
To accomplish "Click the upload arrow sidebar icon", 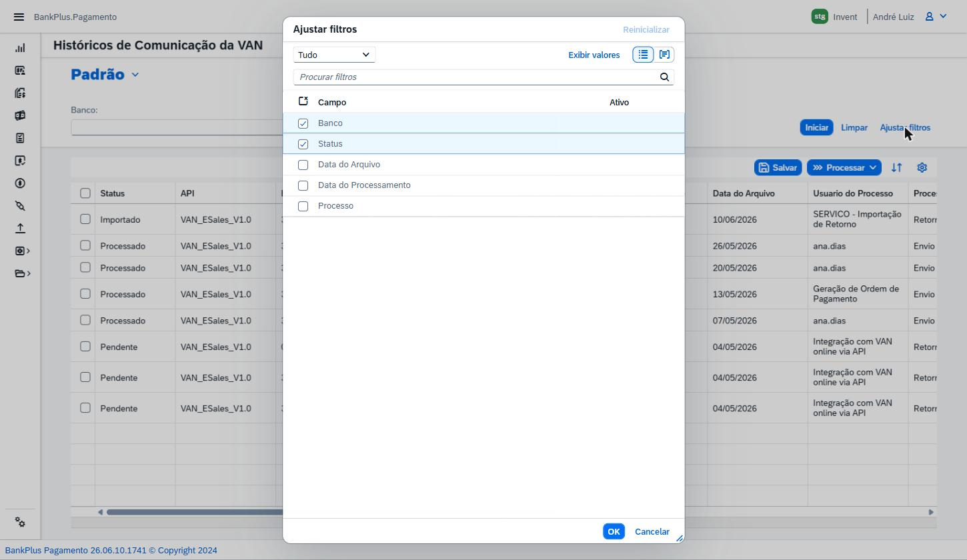I will click(x=20, y=228).
